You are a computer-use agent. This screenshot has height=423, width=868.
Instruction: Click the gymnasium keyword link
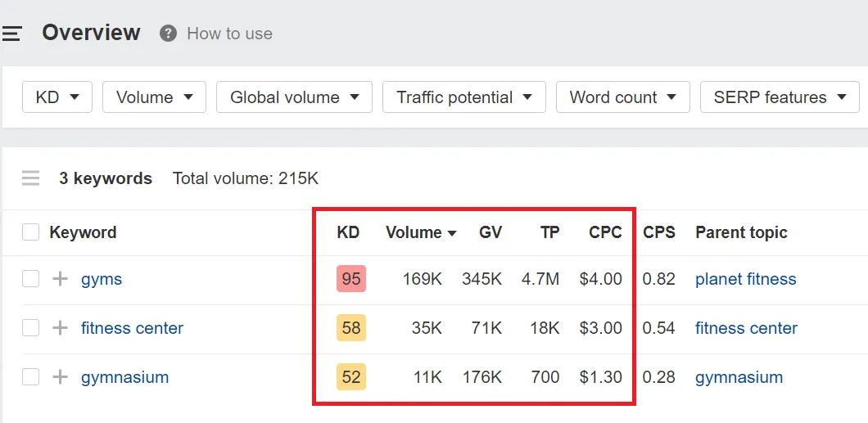124,377
